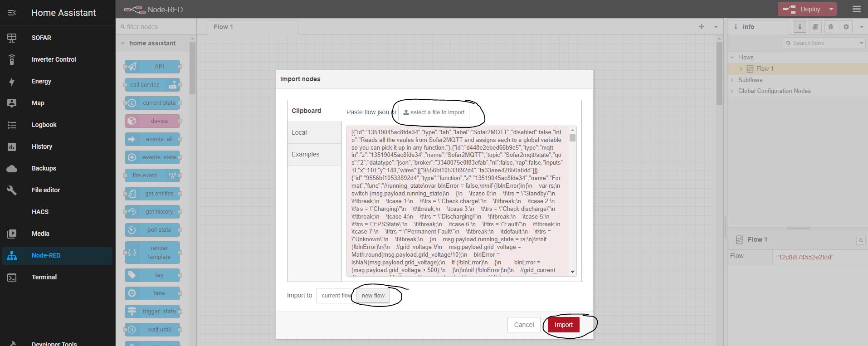
Task: Open the help book icon tab
Action: pos(815,27)
